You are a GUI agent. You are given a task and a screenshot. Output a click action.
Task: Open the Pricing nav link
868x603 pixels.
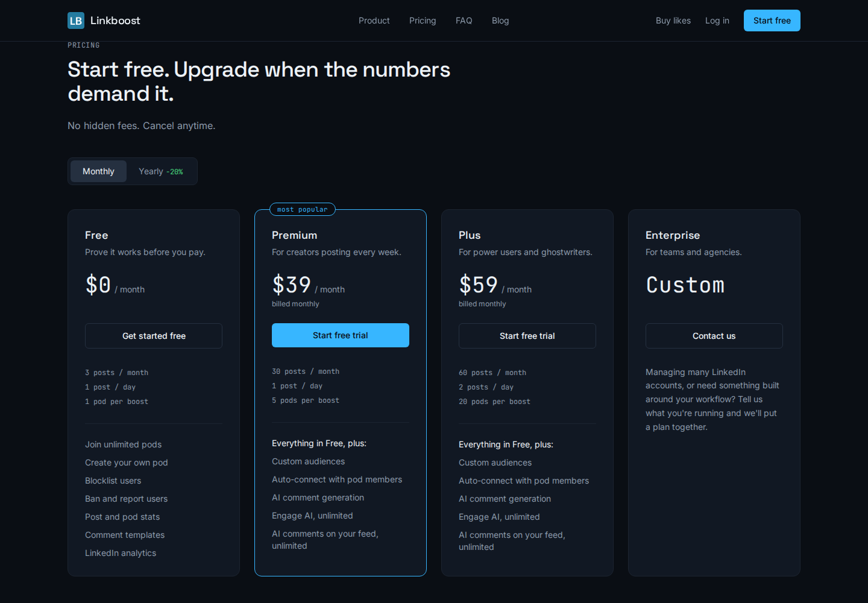pyautogui.click(x=423, y=21)
